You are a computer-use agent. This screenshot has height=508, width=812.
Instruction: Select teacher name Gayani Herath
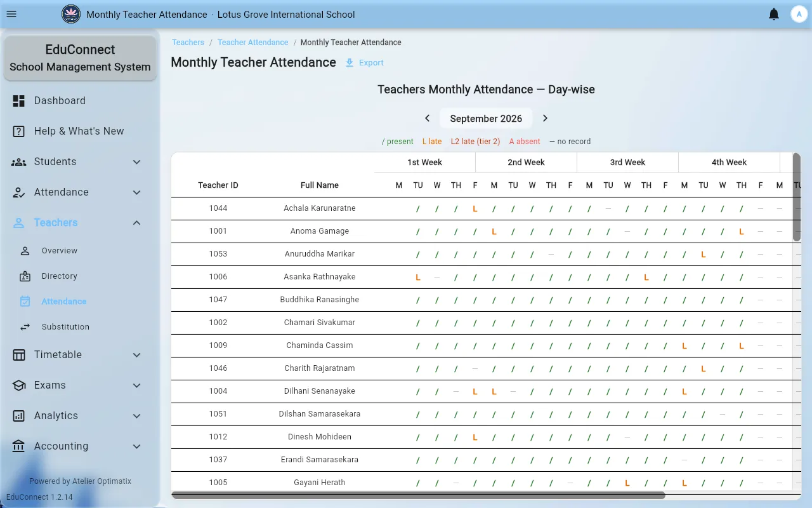[x=320, y=483]
